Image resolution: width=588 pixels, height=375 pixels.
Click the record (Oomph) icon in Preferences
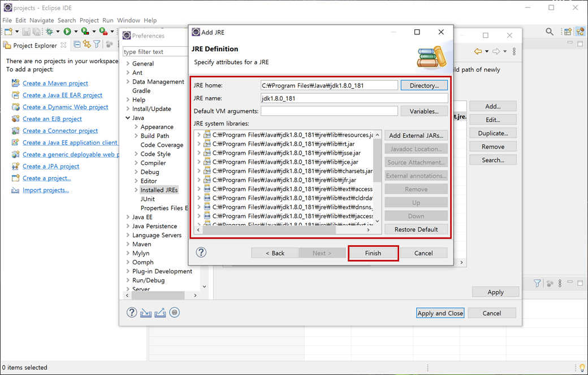click(x=174, y=312)
